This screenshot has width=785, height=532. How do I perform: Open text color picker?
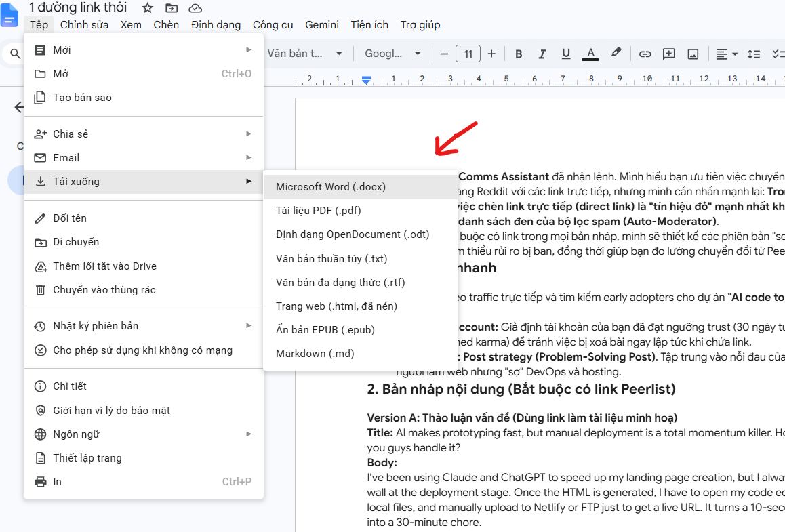[x=590, y=54]
